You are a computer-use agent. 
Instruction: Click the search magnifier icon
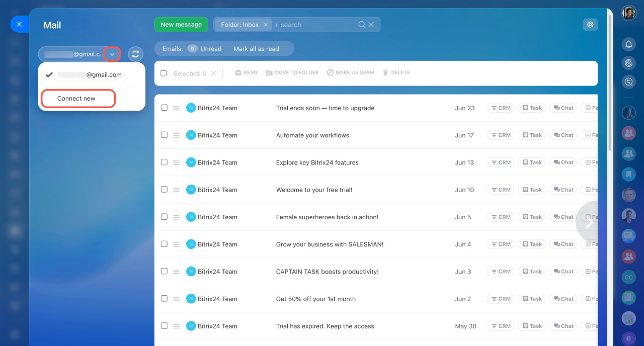(x=362, y=25)
